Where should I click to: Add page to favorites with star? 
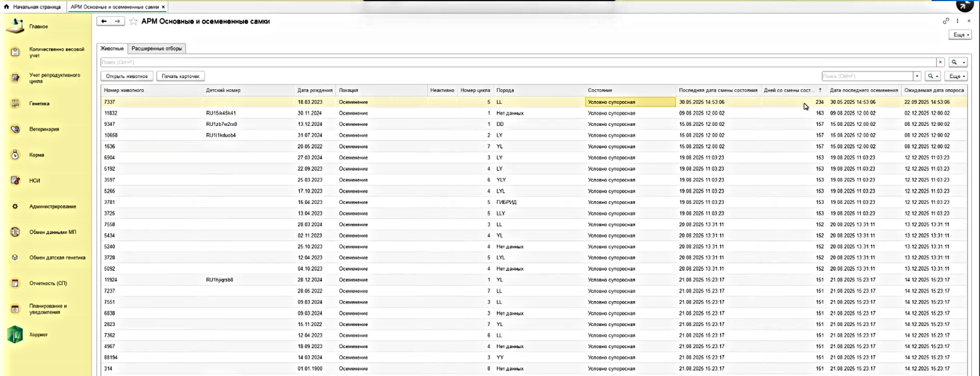[133, 21]
